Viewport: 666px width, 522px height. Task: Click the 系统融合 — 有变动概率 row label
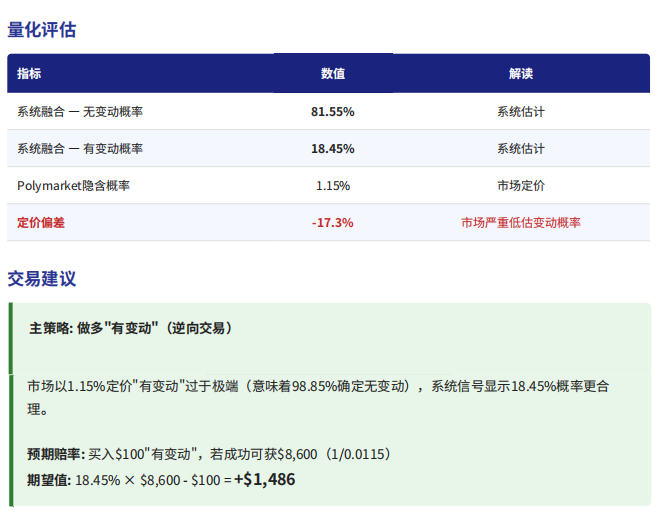click(x=80, y=148)
